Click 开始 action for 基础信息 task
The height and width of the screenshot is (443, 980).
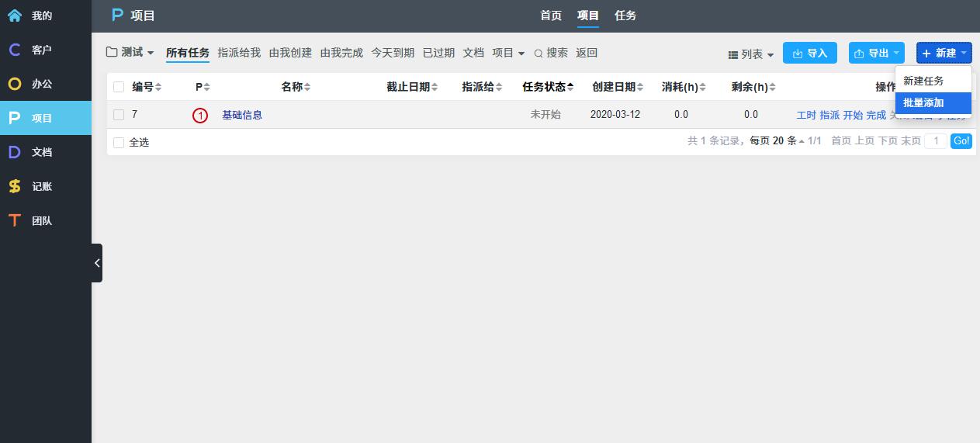(853, 115)
